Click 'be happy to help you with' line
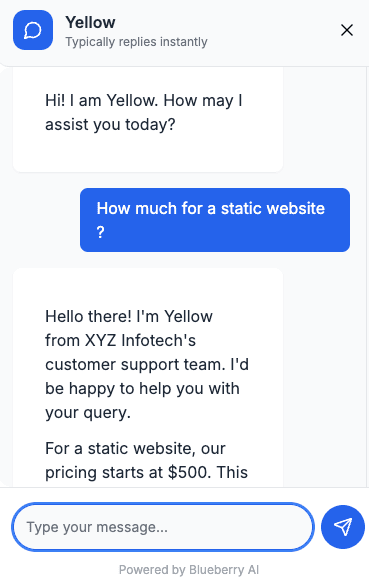The width and height of the screenshot is (369, 585). pos(142,389)
